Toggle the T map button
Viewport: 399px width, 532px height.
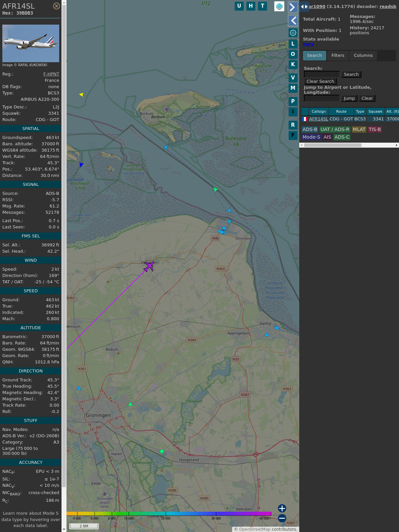263,6
